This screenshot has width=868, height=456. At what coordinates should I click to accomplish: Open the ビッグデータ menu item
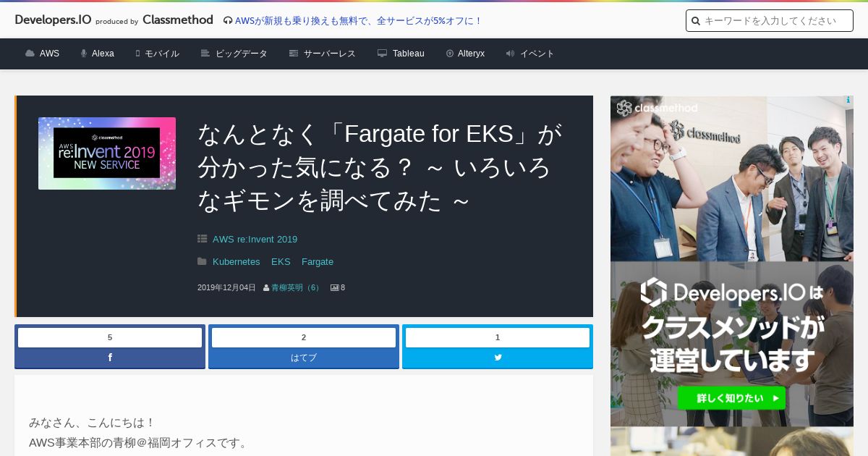pos(242,54)
